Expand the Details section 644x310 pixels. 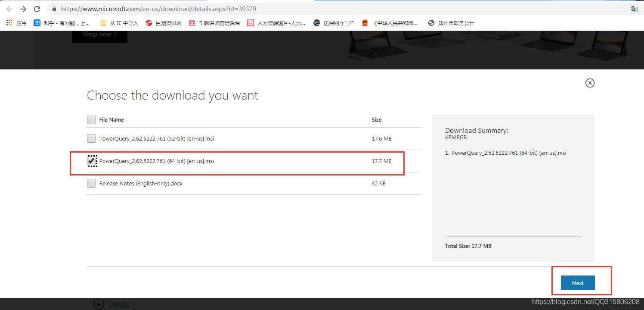111,304
